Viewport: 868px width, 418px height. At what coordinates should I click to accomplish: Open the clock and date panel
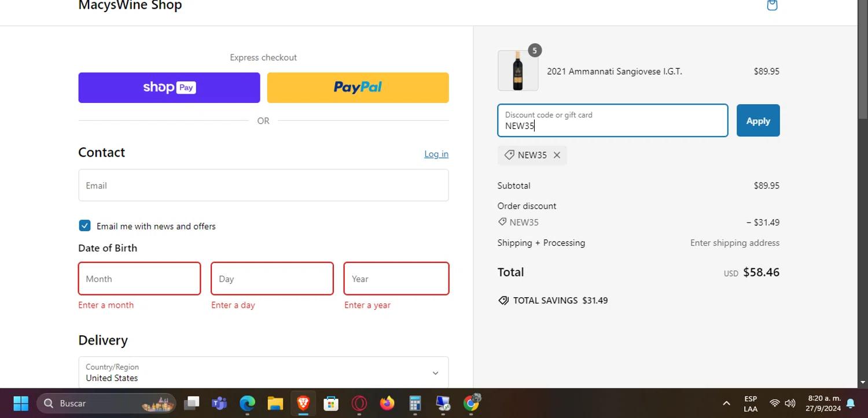(x=823, y=404)
